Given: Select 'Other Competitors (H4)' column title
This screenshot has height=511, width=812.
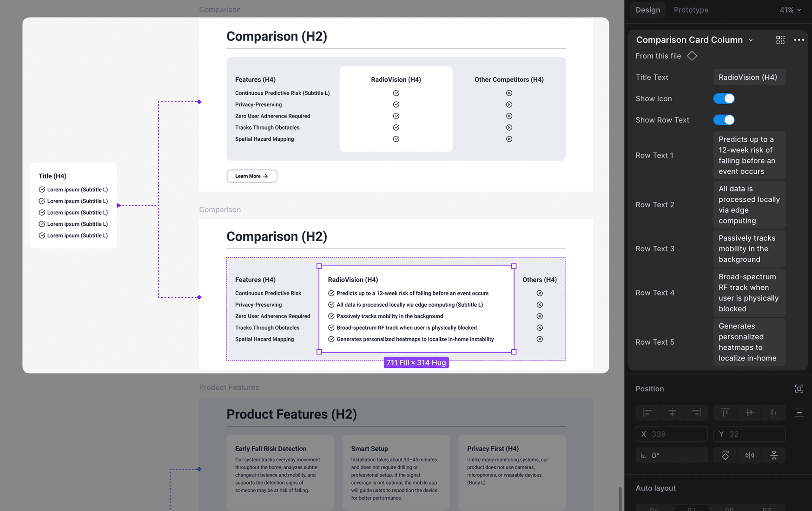Looking at the screenshot, I should 509,79.
